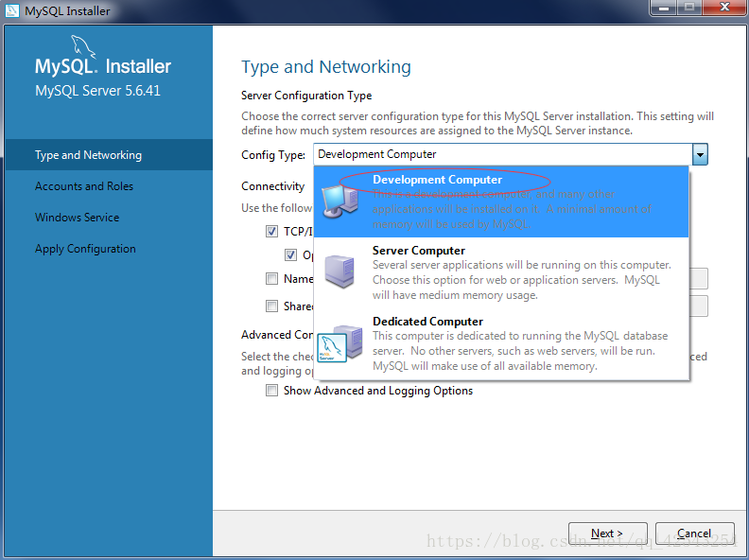This screenshot has height=560, width=749.
Task: Enable the Shared Memory checkbox
Action: pos(271,306)
